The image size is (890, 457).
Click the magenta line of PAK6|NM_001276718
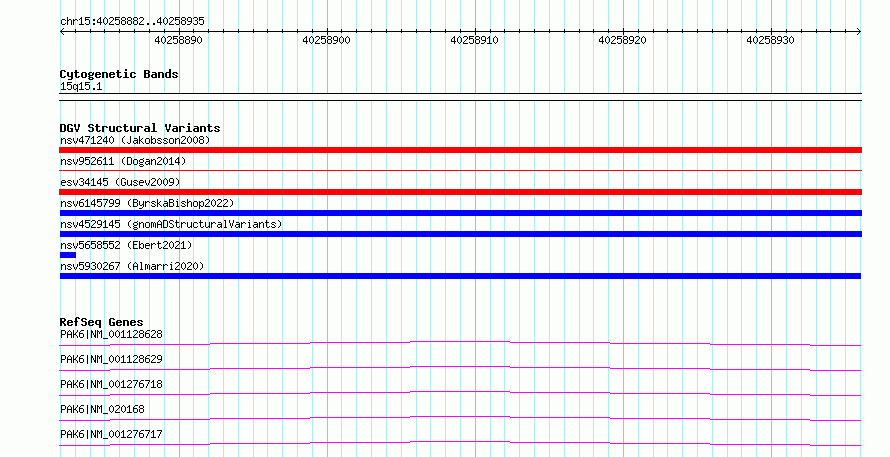(460, 392)
